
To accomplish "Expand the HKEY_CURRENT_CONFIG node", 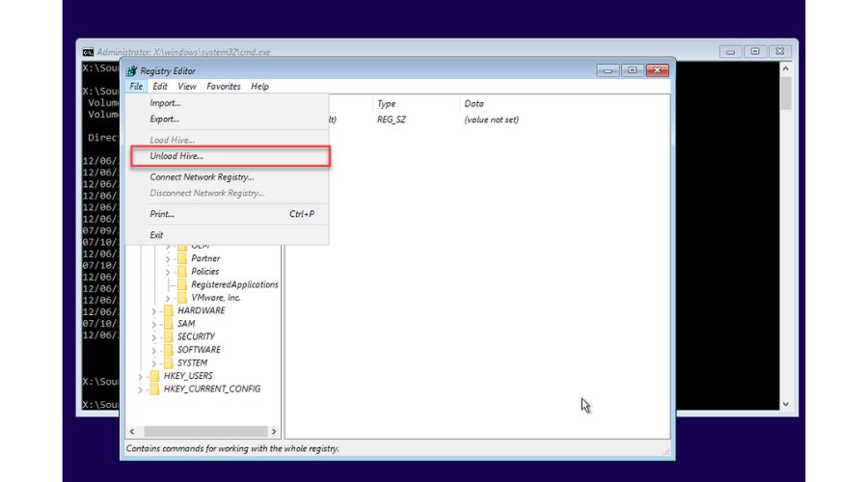I will 141,389.
